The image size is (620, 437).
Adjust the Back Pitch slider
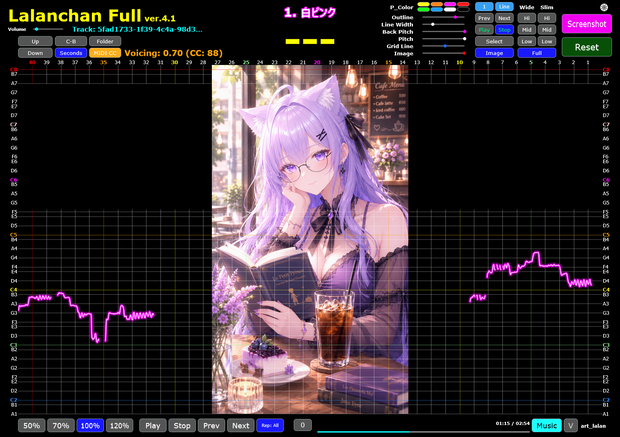pos(444,32)
